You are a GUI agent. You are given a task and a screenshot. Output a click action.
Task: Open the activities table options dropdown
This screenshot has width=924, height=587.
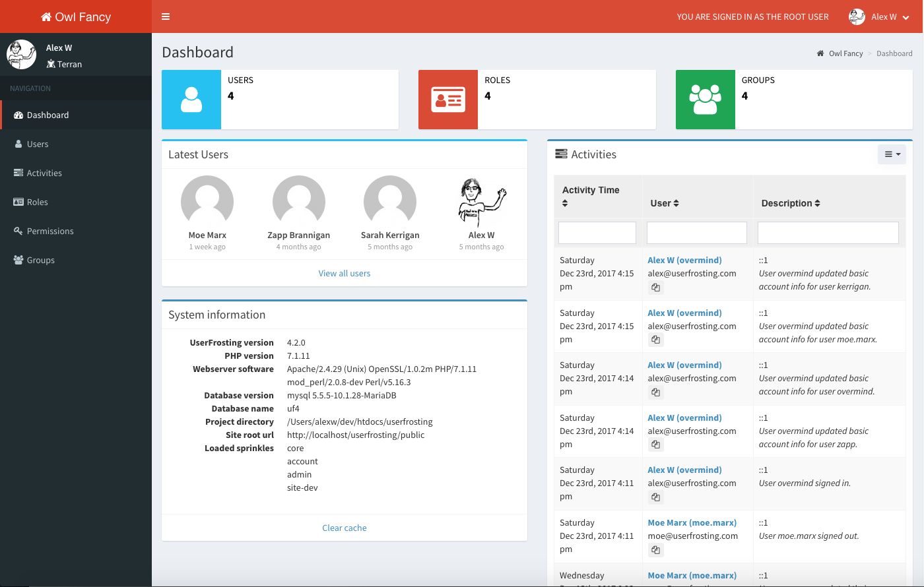point(892,154)
